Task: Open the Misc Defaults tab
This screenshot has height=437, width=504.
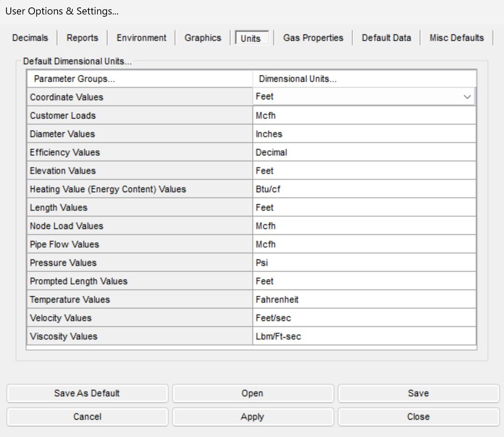Action: [456, 38]
